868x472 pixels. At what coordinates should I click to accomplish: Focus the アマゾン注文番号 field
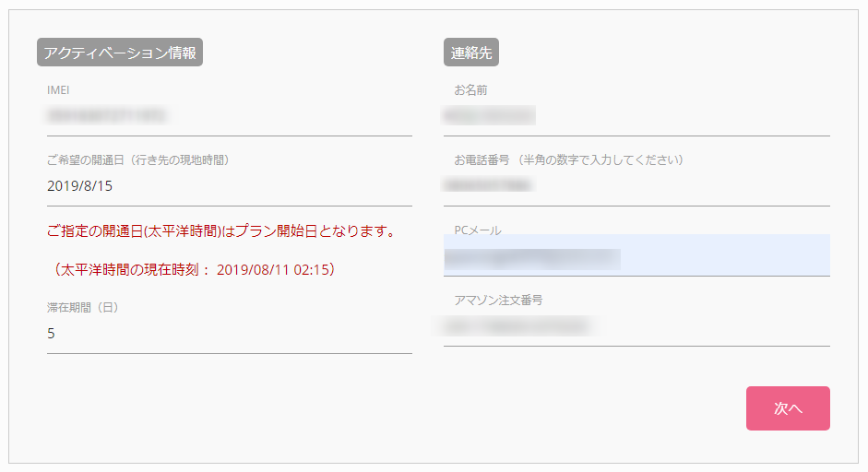pyautogui.click(x=636, y=327)
